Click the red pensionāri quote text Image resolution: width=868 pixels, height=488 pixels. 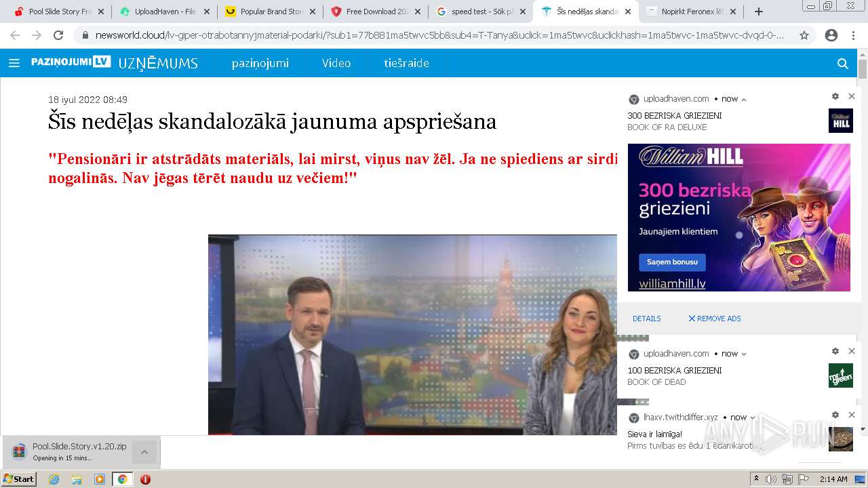click(x=332, y=169)
